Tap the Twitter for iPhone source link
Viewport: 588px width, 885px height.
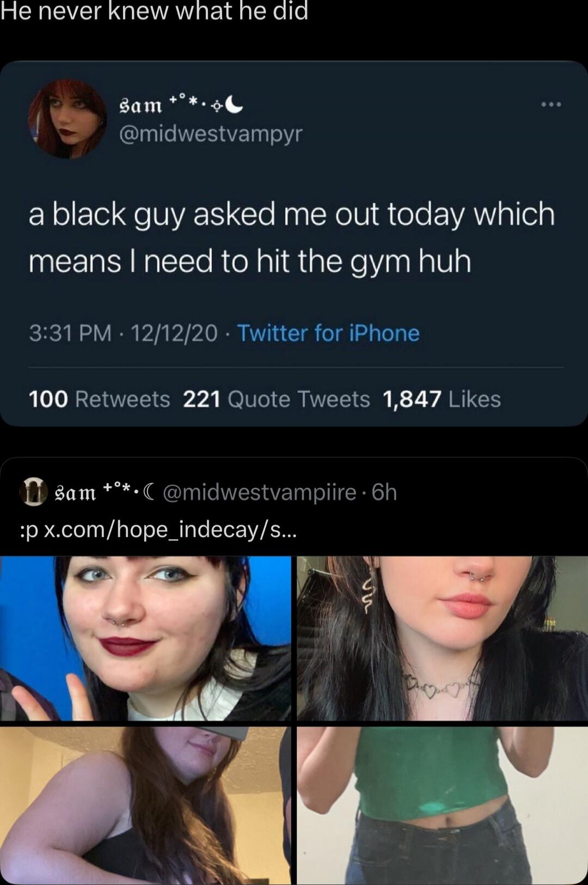pyautogui.click(x=328, y=333)
